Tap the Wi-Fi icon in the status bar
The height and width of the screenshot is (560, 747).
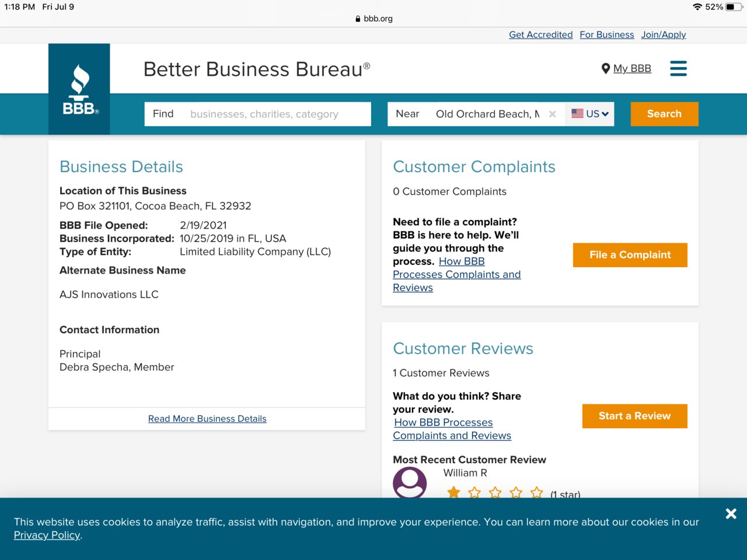pos(697,7)
